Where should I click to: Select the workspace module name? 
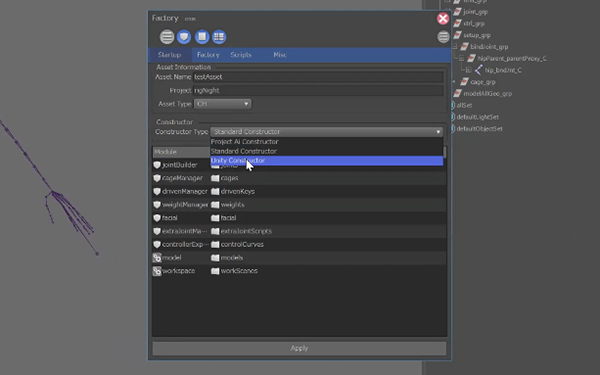[178, 271]
